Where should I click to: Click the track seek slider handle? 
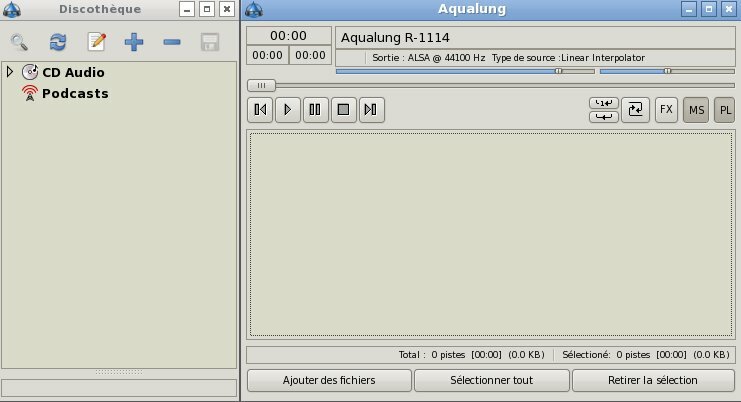(x=261, y=86)
